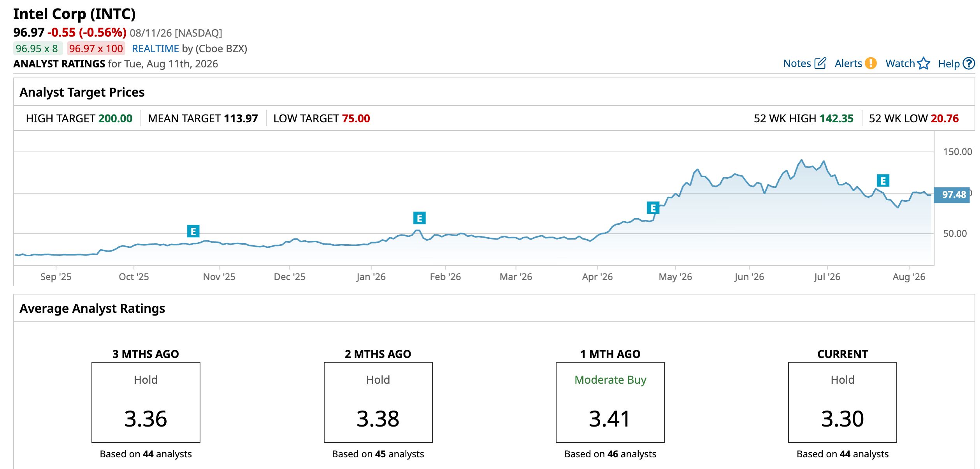Click the 3.30 current rating score
980x469 pixels.
[843, 419]
